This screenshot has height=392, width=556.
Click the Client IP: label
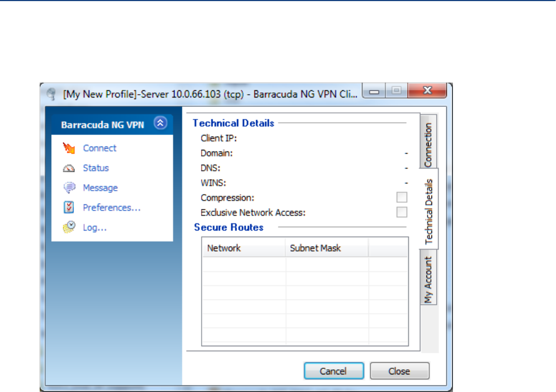(x=219, y=138)
